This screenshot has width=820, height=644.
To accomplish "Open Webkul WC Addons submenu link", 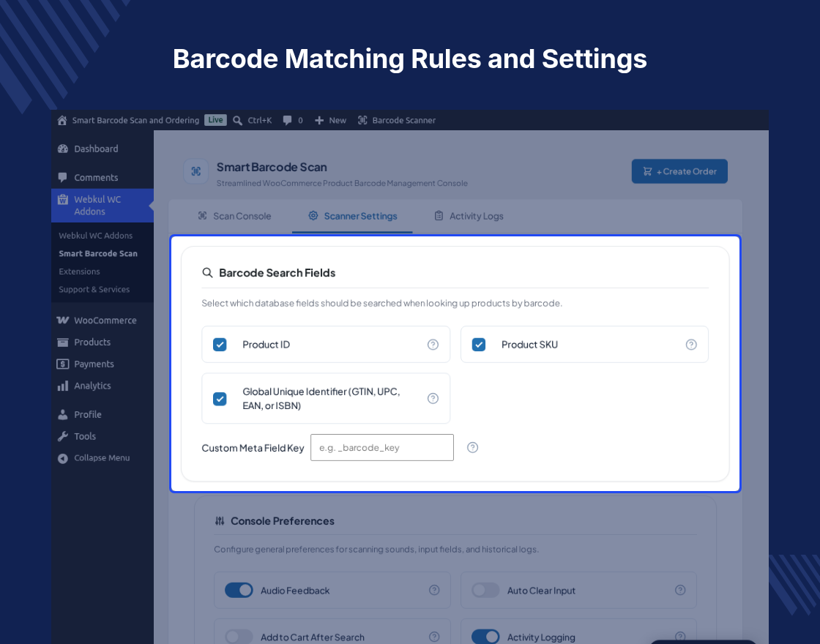I will (x=96, y=236).
